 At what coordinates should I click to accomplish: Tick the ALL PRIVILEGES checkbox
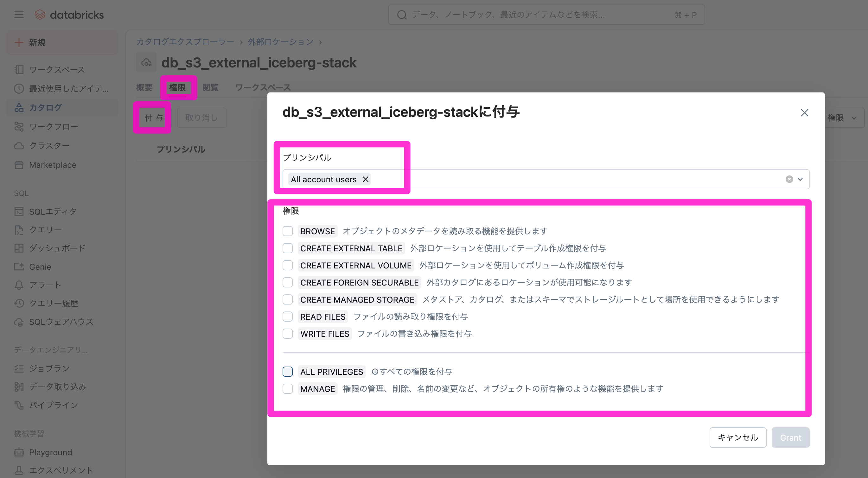pos(287,372)
